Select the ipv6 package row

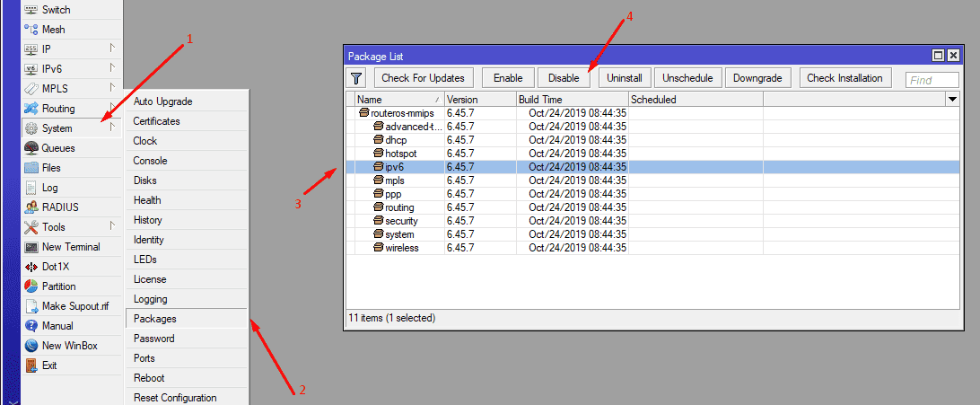click(393, 167)
